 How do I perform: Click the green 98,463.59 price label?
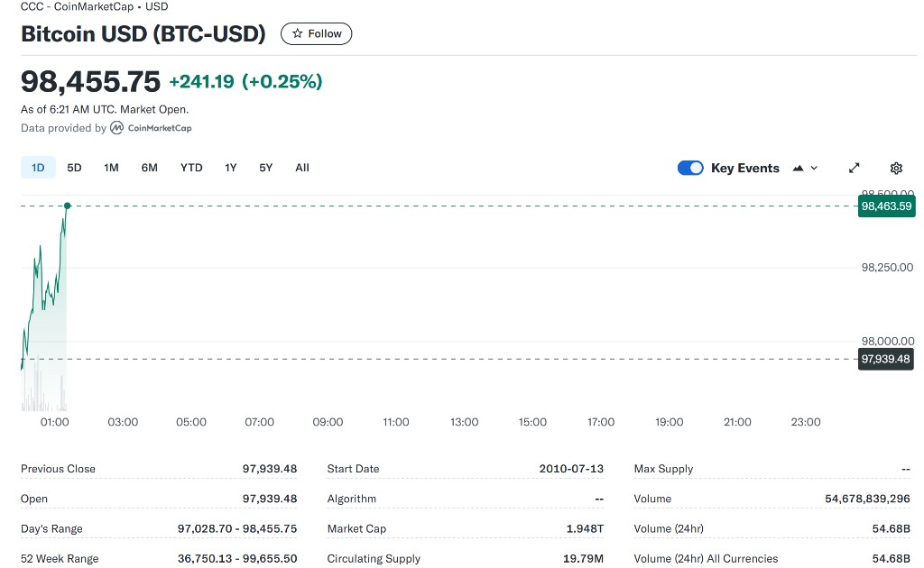(x=886, y=206)
